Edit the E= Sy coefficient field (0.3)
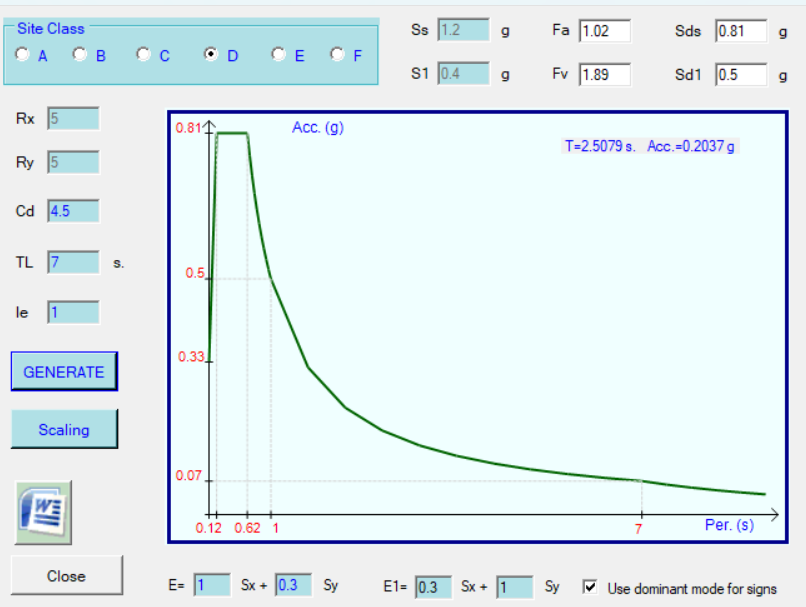 click(x=293, y=585)
